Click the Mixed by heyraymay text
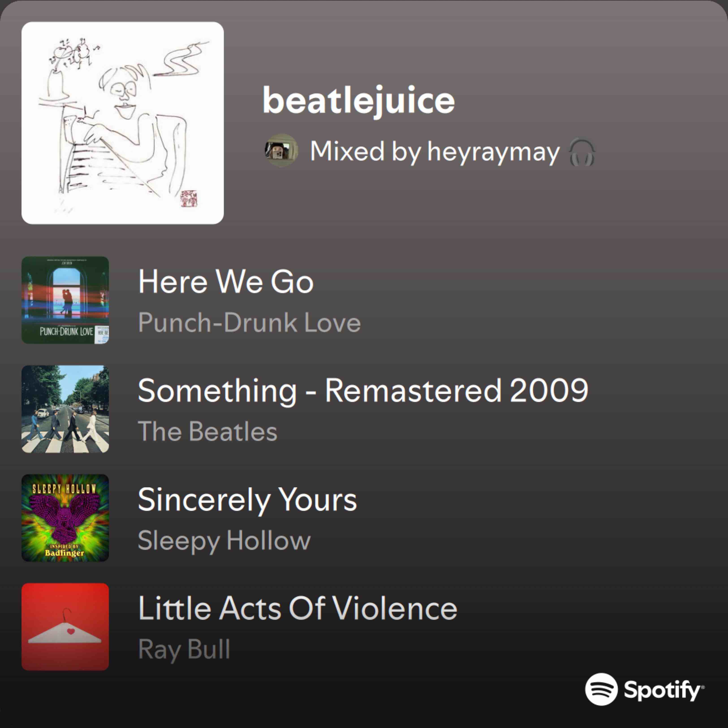This screenshot has width=728, height=728. pos(434,152)
